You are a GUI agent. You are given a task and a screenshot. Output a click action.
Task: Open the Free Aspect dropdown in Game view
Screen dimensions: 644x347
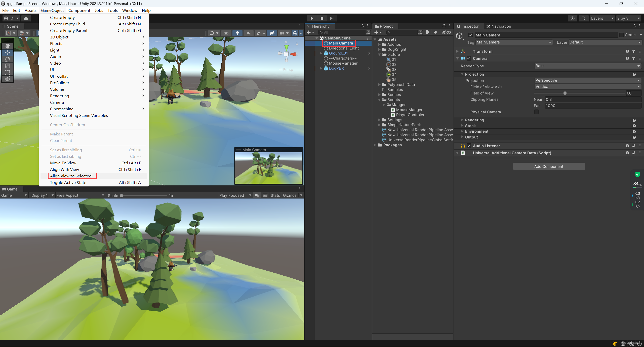pos(80,195)
